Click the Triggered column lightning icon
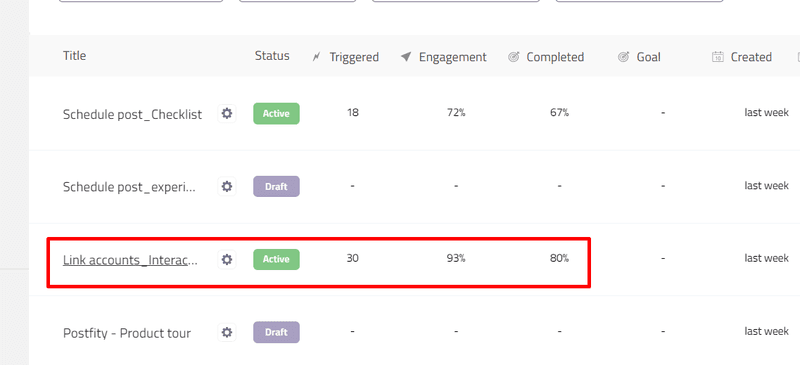 tap(316, 57)
